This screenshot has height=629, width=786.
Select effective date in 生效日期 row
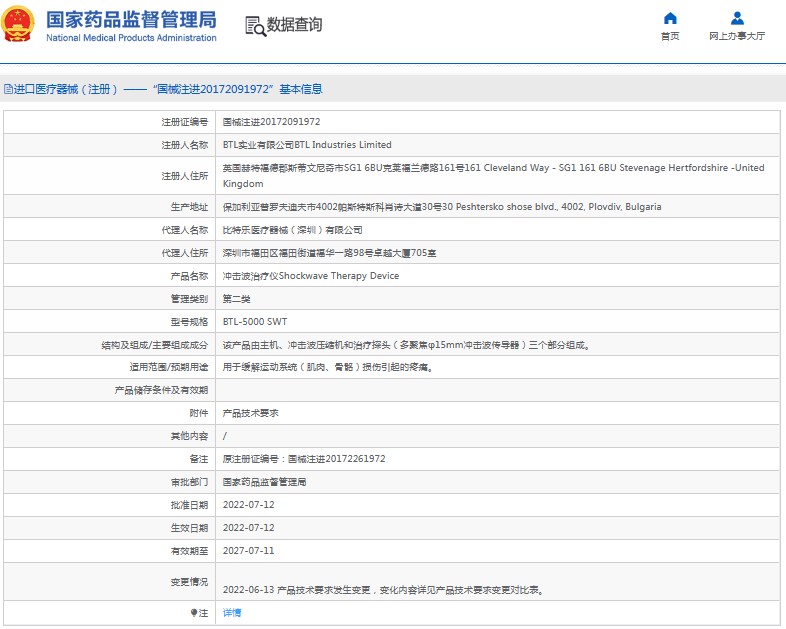[249, 528]
